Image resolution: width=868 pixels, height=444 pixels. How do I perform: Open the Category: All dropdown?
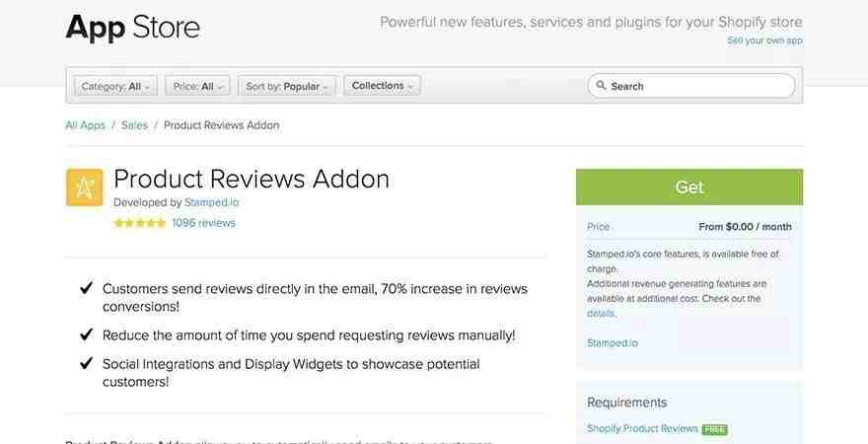[115, 87]
